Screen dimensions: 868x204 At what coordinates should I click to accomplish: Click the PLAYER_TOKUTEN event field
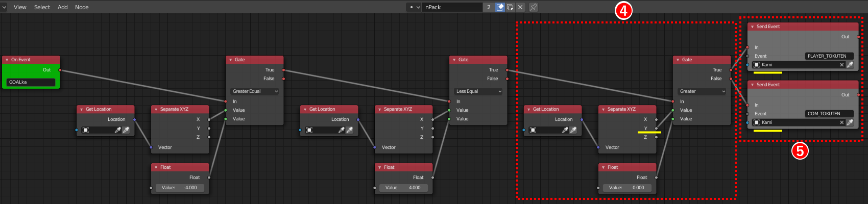coord(829,56)
